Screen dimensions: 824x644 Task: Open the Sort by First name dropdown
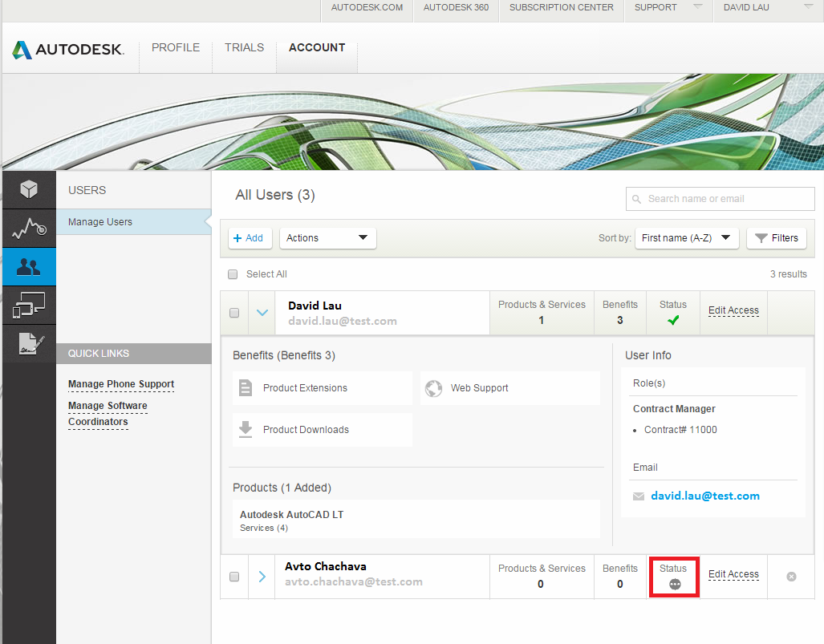coord(687,238)
